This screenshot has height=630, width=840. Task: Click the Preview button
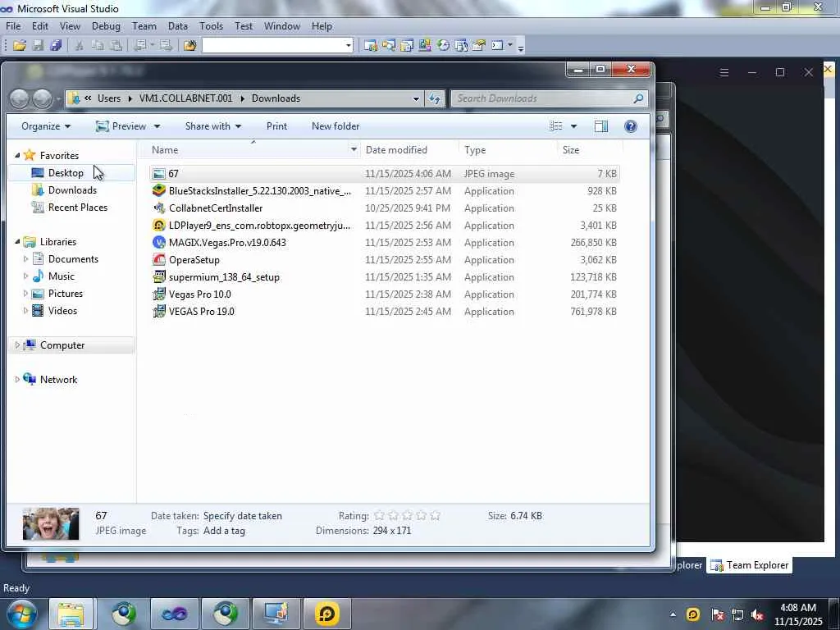[121, 126]
